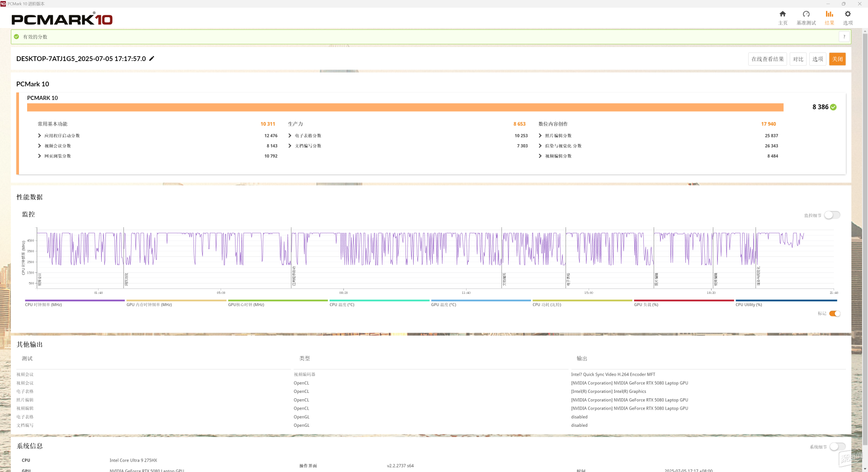Screen dimensions: 868x472
Task: Go to the 主页 home icon
Action: click(x=783, y=14)
